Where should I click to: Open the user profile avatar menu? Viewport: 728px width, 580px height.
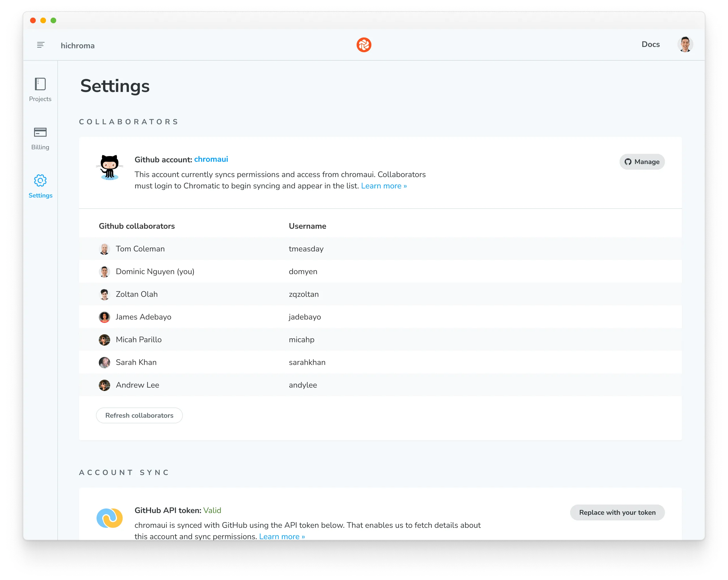685,44
